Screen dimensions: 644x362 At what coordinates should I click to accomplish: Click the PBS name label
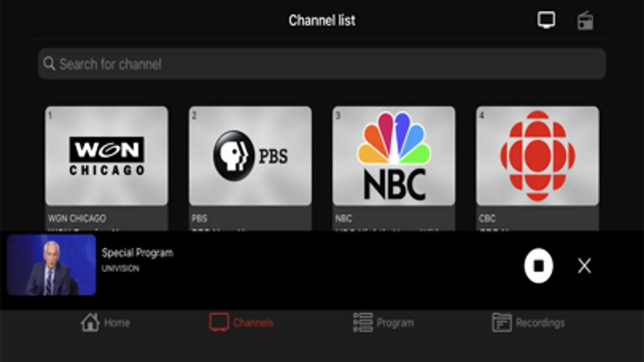[x=199, y=218]
